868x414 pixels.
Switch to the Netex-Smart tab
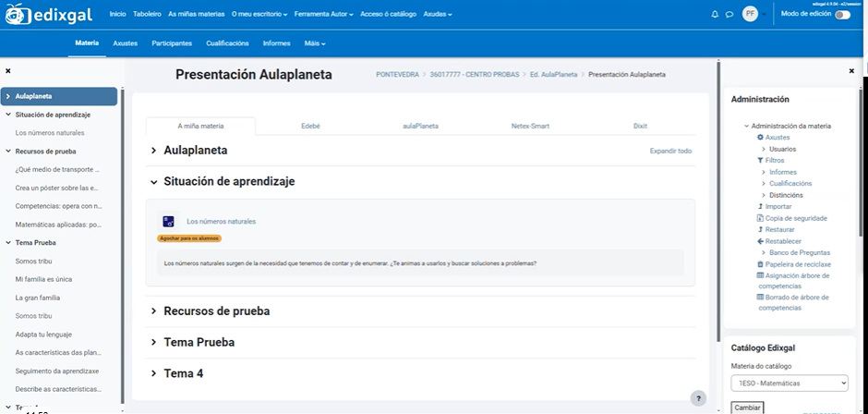(x=529, y=125)
